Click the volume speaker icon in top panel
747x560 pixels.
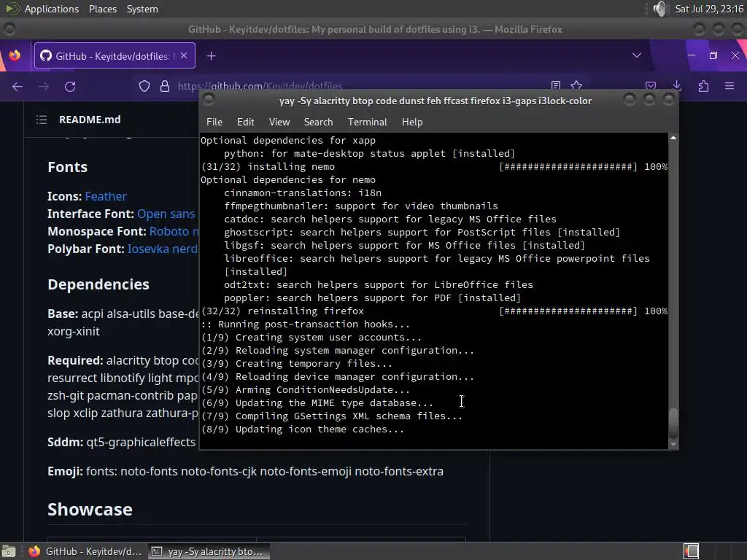[x=659, y=9]
